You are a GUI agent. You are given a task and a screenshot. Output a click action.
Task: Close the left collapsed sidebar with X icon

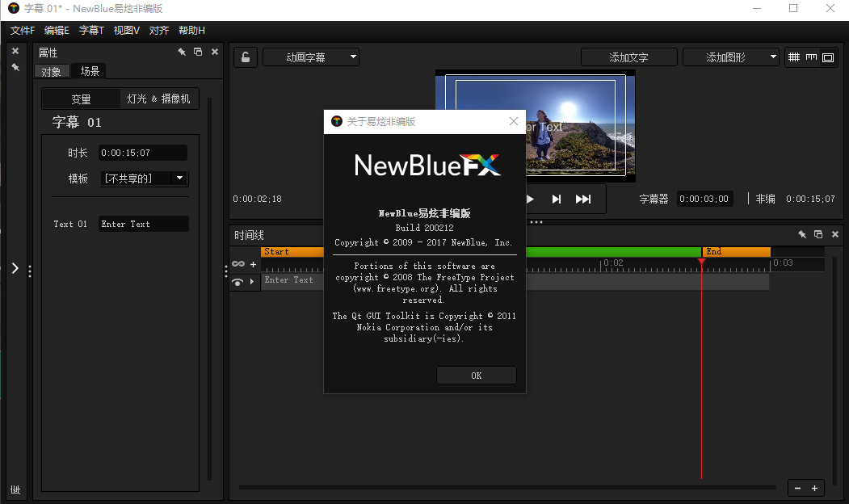point(15,51)
